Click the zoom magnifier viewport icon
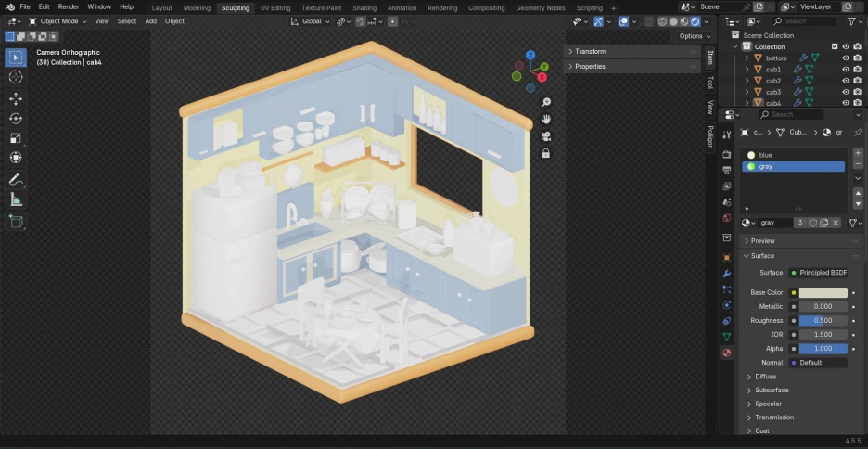 (x=546, y=102)
